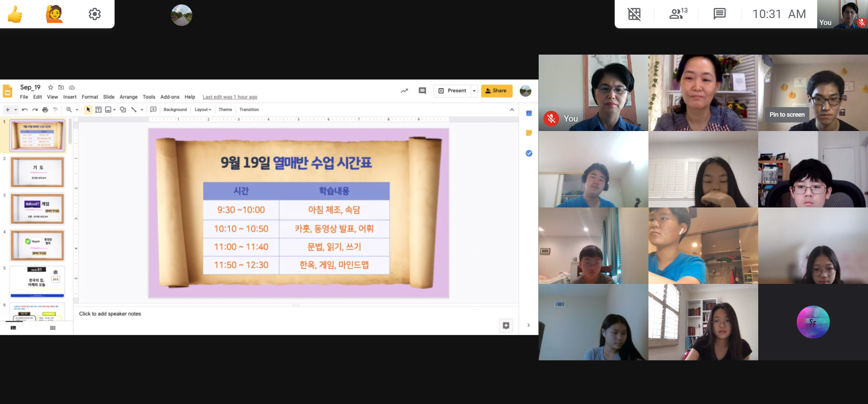The width and height of the screenshot is (868, 404).
Task: Open the Insert menu
Action: coord(70,97)
